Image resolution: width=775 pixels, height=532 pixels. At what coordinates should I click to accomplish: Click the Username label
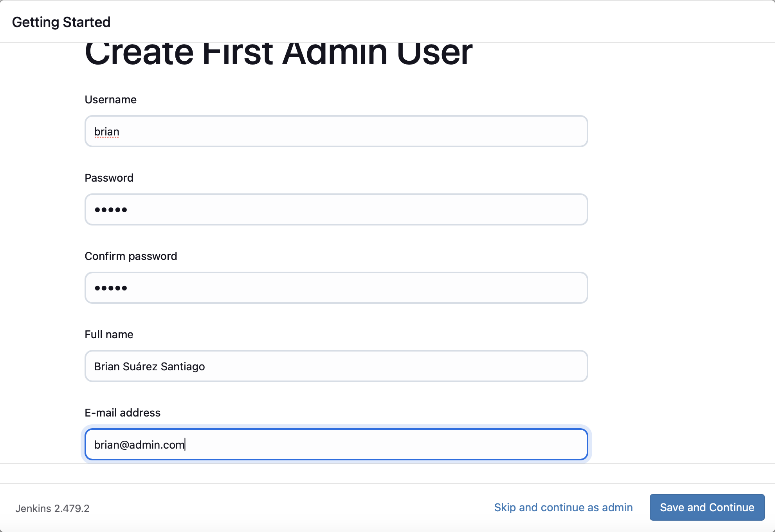(110, 100)
